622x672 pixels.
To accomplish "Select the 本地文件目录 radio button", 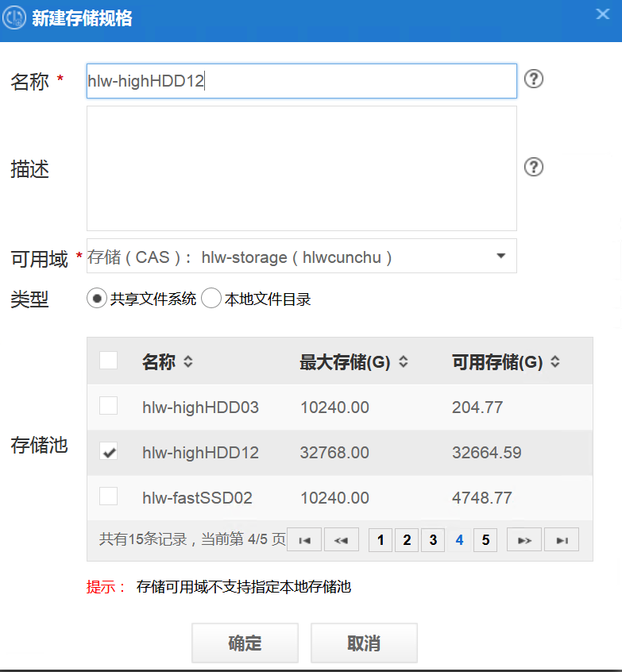I will [x=211, y=299].
